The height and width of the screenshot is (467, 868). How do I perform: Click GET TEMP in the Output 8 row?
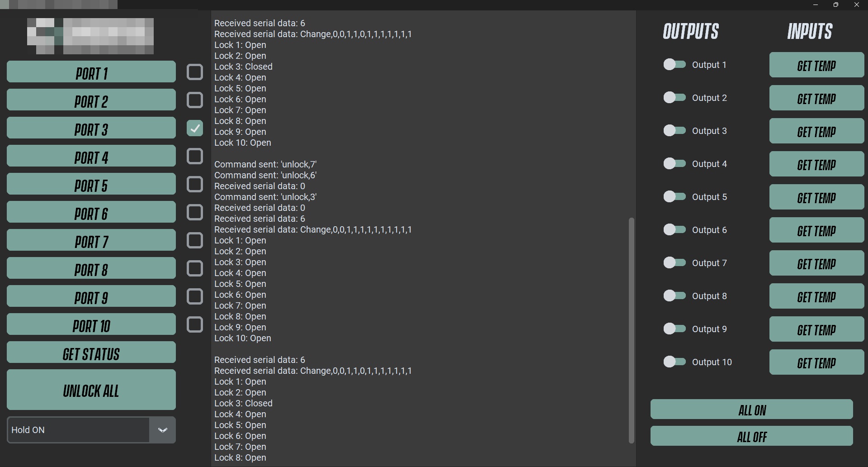tap(816, 296)
